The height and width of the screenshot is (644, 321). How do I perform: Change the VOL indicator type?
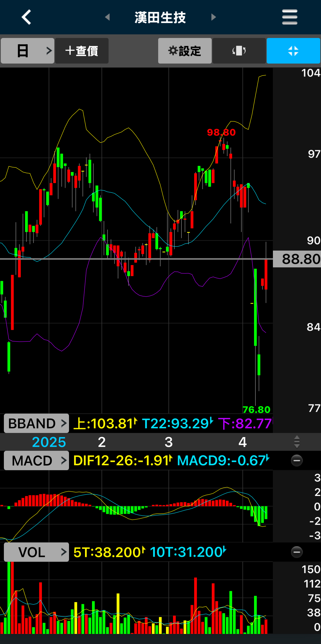point(36,552)
